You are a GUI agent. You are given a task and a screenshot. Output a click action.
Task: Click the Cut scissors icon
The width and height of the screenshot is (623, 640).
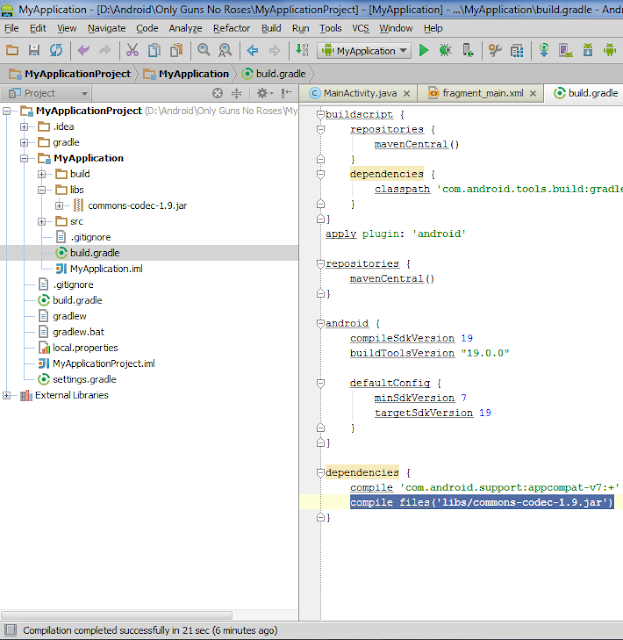(132, 50)
